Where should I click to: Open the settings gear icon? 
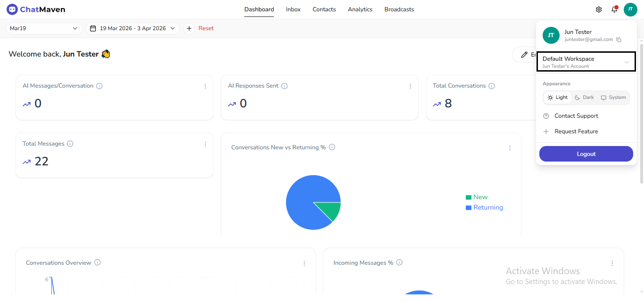point(598,9)
